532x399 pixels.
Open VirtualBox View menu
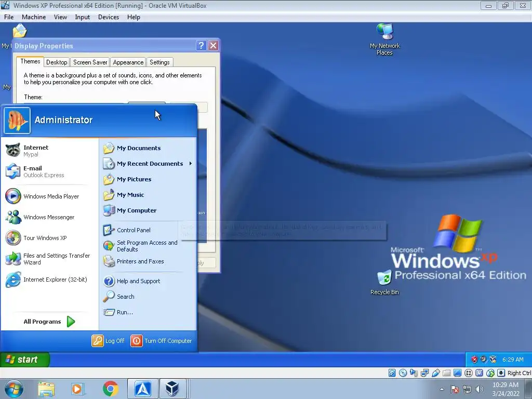(60, 17)
